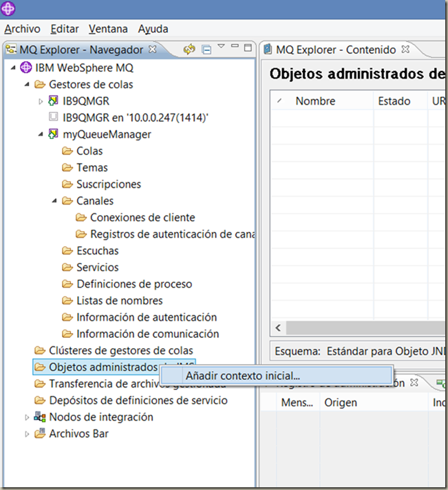Screen dimensions: 448x490
Task: Sort table by Estado column header
Action: click(401, 100)
